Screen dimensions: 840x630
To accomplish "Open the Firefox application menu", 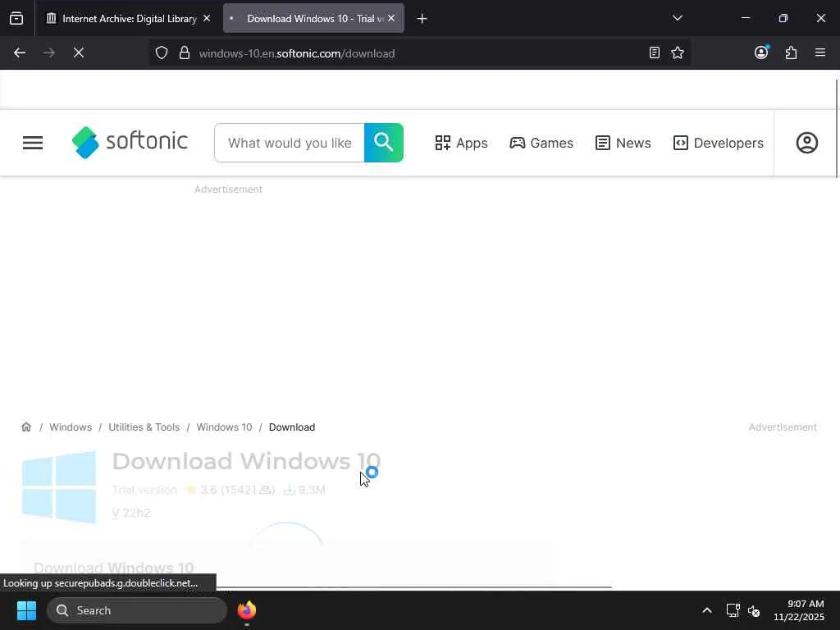I will 820,52.
